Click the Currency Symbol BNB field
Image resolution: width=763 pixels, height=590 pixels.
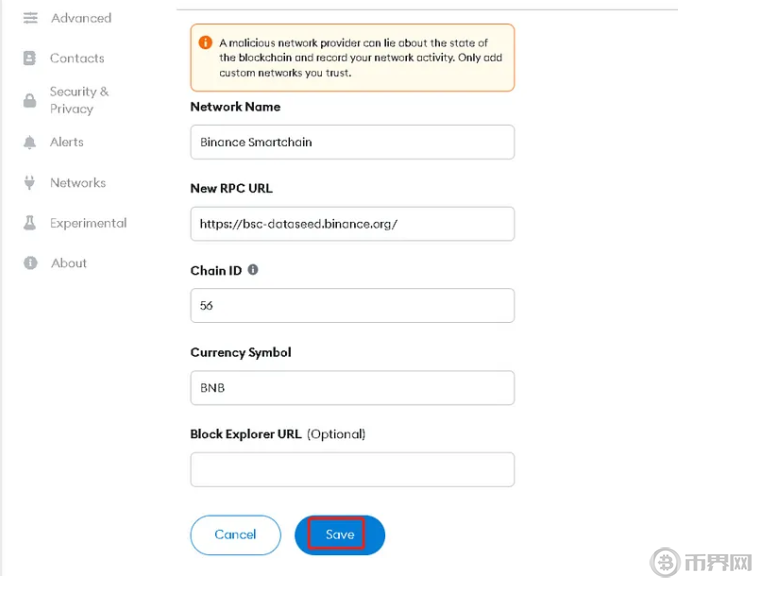pos(352,388)
